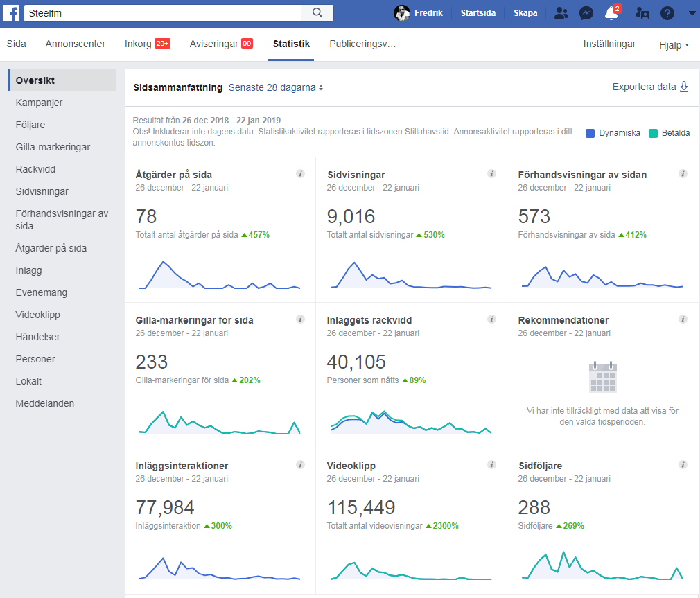
Task: Select Följare in the left sidebar
Action: click(30, 125)
